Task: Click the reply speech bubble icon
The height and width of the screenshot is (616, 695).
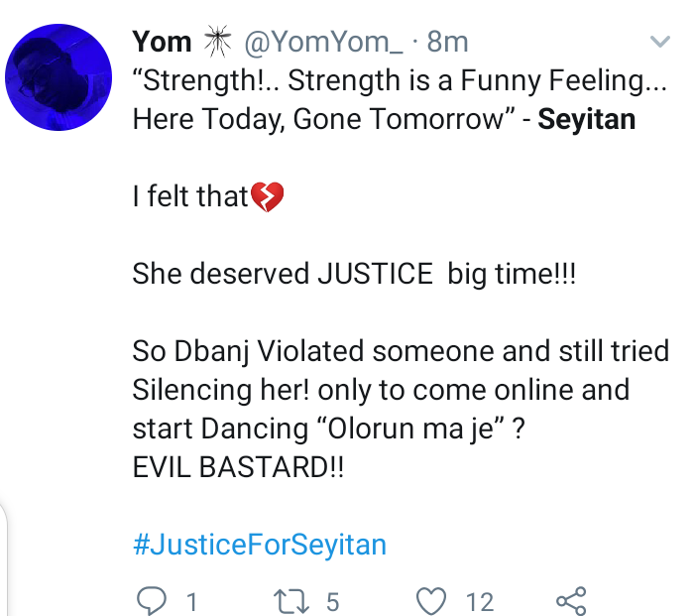Action: click(150, 600)
